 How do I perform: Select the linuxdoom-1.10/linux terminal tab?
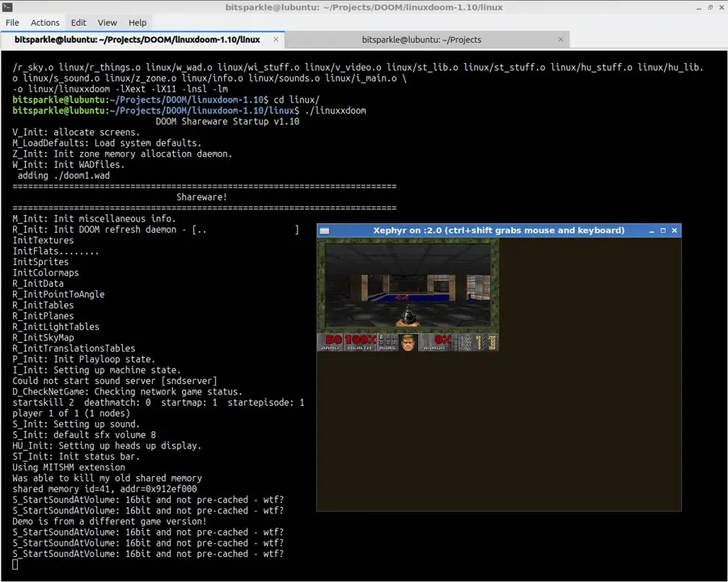[x=137, y=40]
